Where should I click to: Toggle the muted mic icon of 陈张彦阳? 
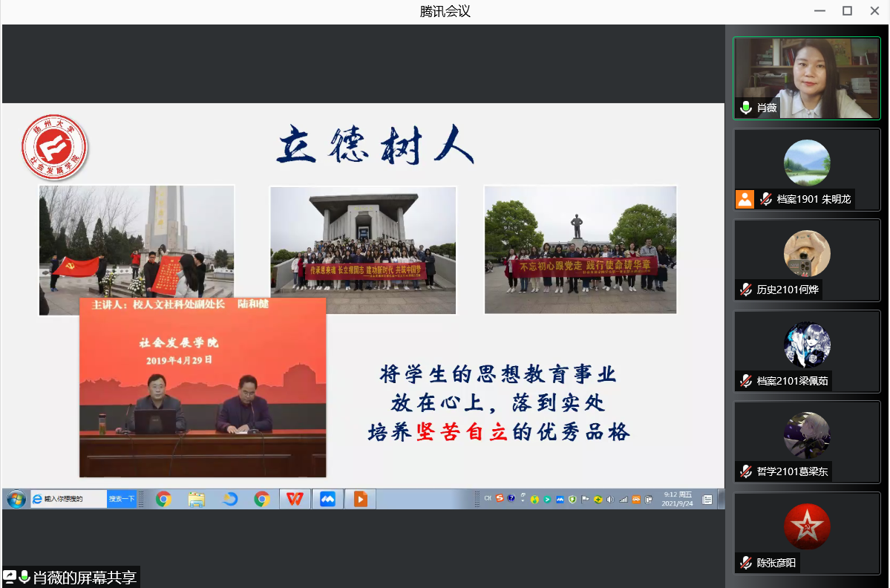click(745, 563)
